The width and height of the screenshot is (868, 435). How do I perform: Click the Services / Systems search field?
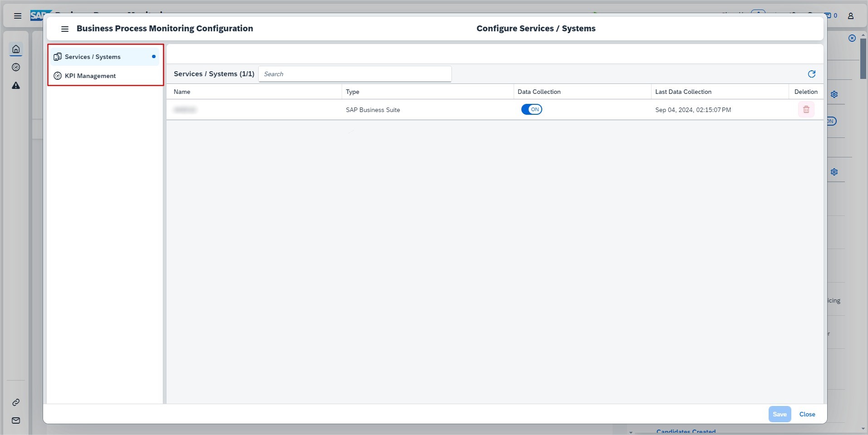(x=355, y=74)
